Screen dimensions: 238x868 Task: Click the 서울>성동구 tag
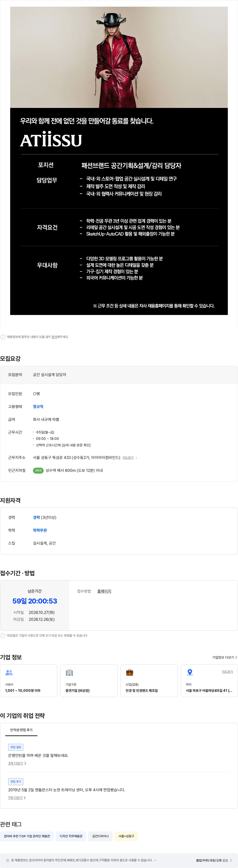point(126,836)
